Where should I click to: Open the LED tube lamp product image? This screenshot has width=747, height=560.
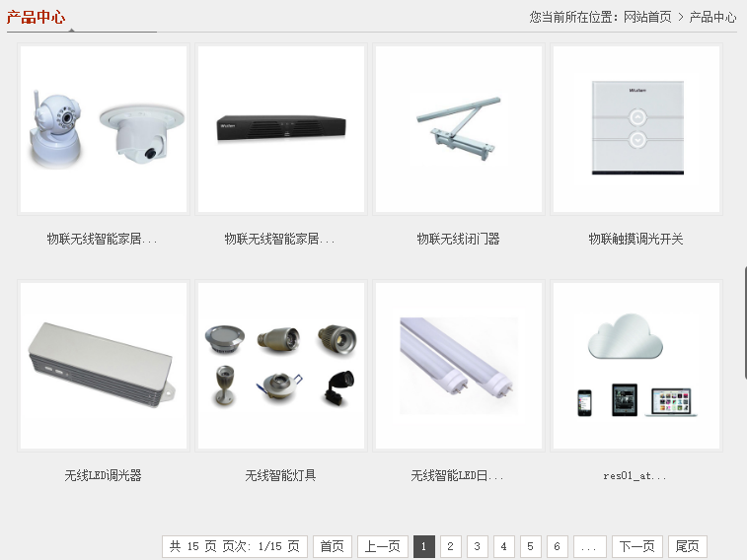point(459,366)
